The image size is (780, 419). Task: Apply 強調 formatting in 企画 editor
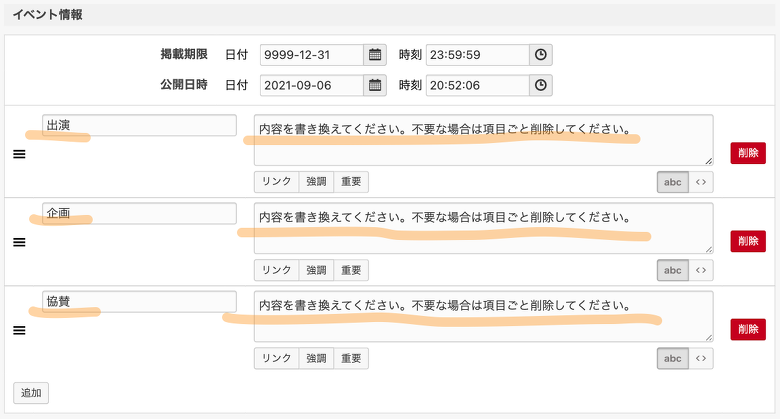[x=316, y=270]
